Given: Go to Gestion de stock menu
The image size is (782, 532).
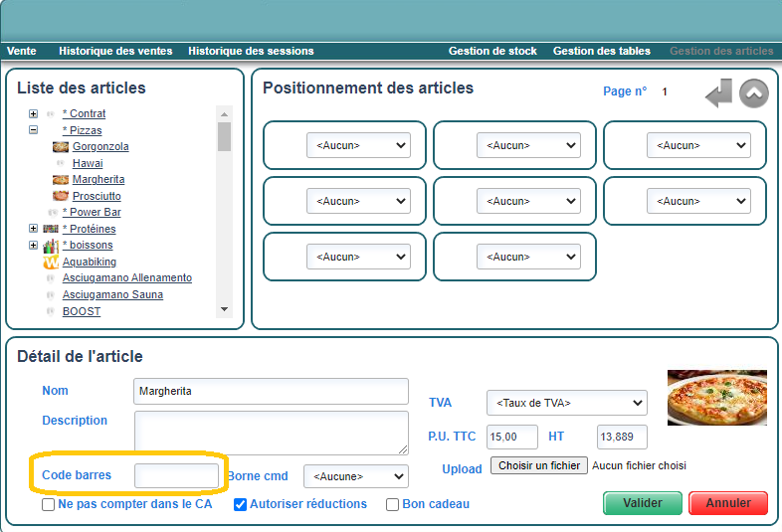Looking at the screenshot, I should 492,51.
